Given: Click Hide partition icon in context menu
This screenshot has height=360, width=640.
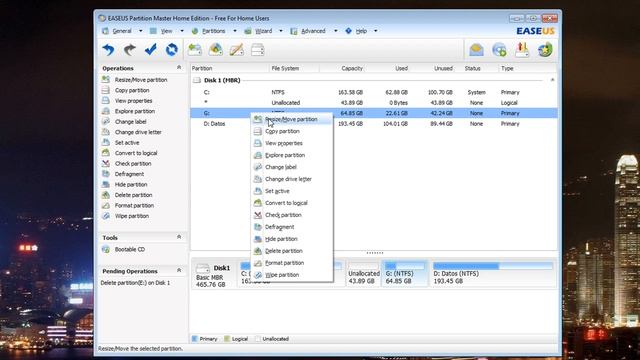Looking at the screenshot, I should (258, 239).
